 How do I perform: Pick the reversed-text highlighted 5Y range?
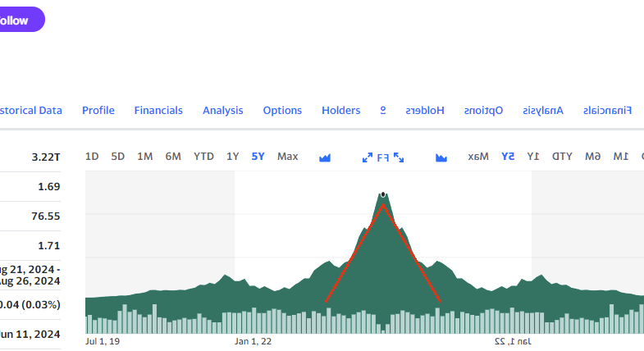[508, 157]
